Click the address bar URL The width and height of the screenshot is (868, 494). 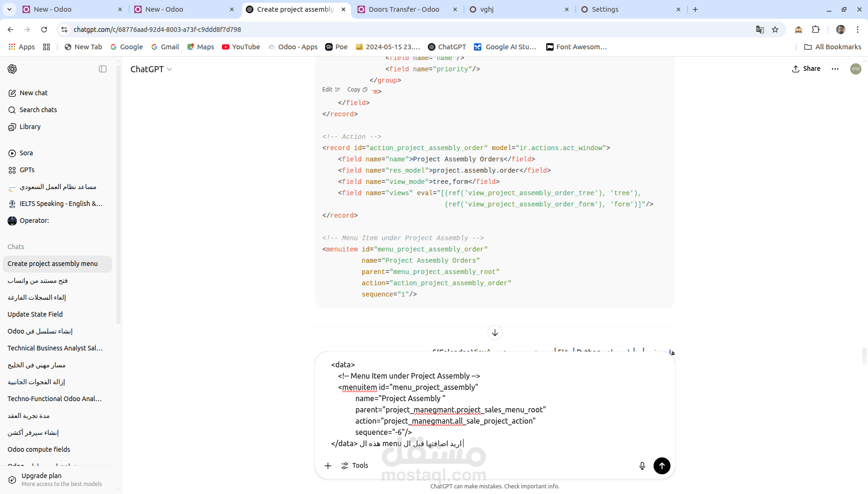coord(157,30)
